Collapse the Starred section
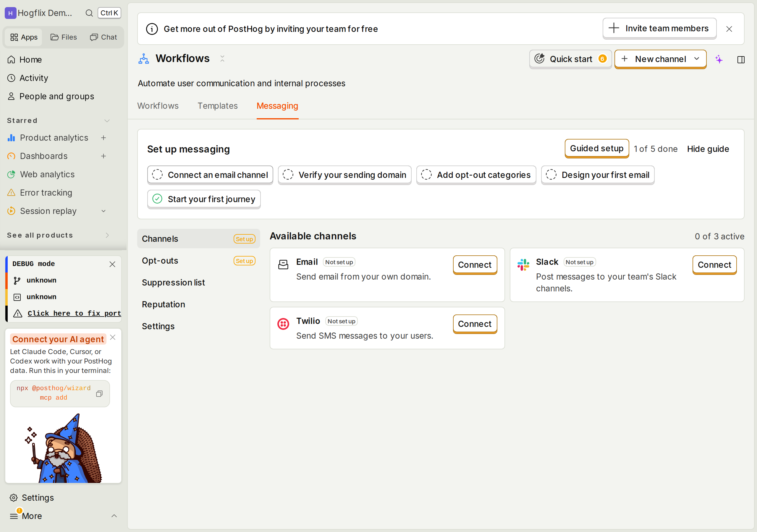The width and height of the screenshot is (757, 532). pos(107,121)
